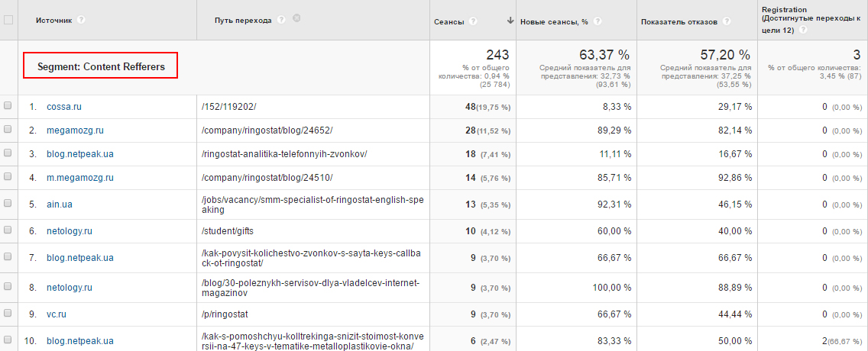868x351 pixels.
Task: Remove the Путь перехода secondary dimension
Action: 296,19
